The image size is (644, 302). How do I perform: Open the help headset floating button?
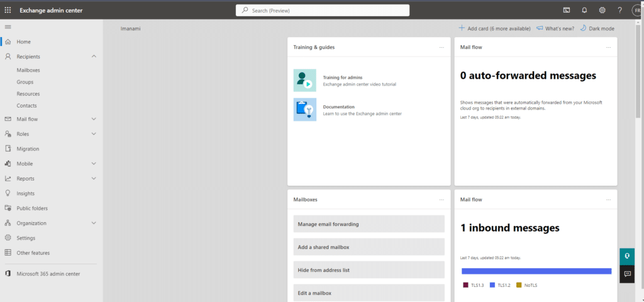627,257
